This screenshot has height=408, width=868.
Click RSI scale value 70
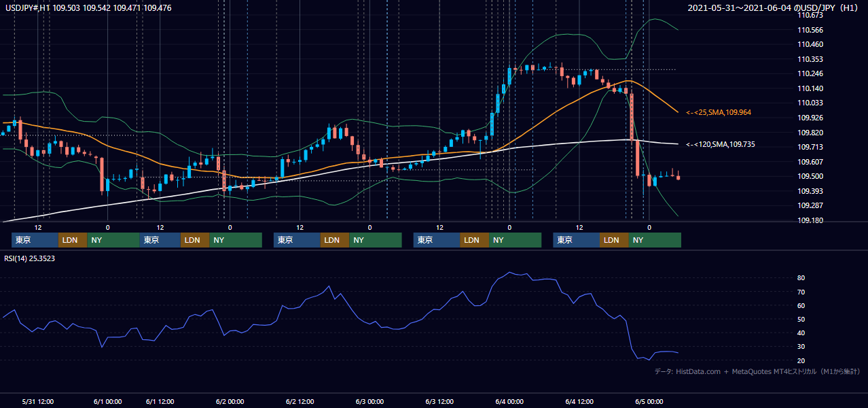[801, 292]
